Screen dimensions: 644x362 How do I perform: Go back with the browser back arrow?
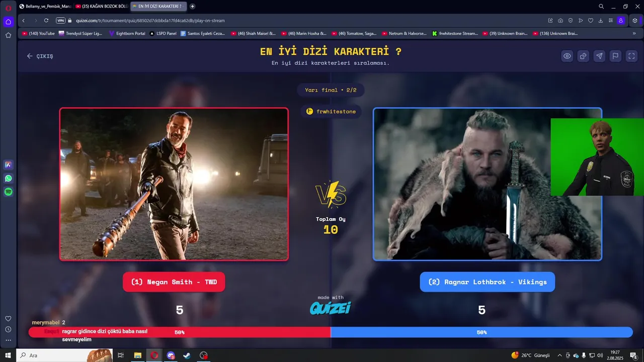23,21
